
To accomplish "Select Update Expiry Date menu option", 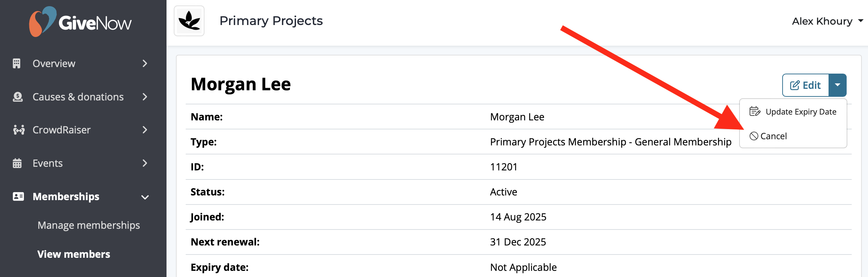I will tap(800, 112).
